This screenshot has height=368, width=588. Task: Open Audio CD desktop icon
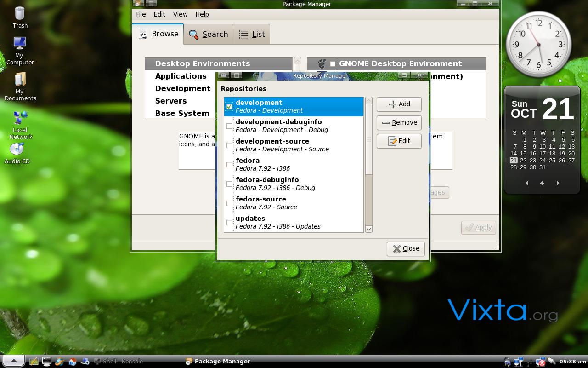coord(17,153)
